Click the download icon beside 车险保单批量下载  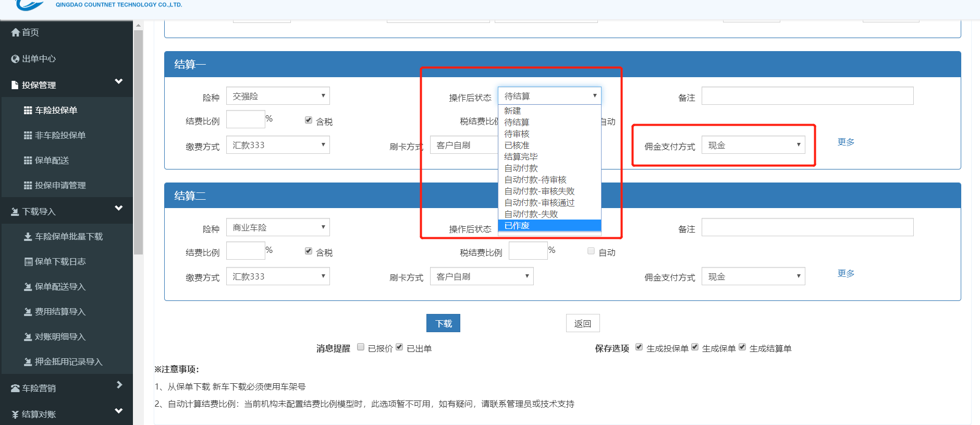point(28,237)
